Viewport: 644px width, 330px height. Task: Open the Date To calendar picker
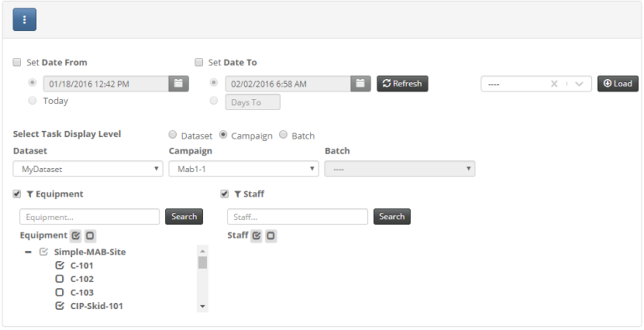(361, 83)
